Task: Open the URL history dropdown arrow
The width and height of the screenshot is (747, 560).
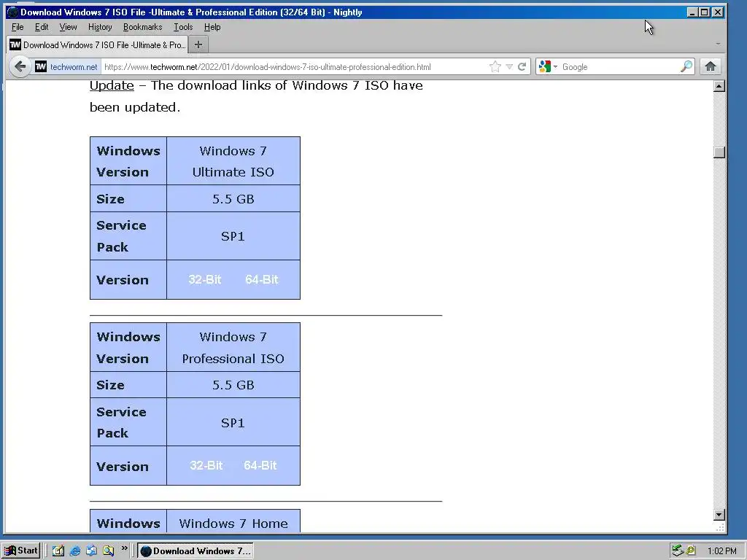Action: coord(509,66)
